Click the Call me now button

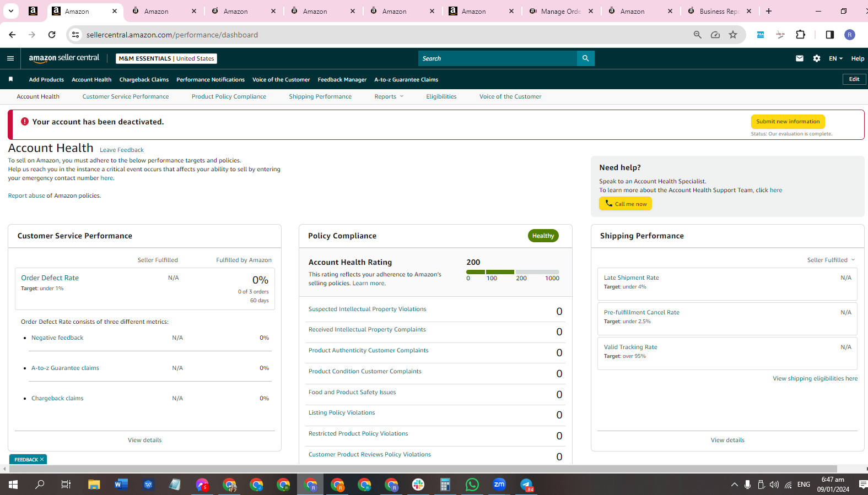pos(626,204)
